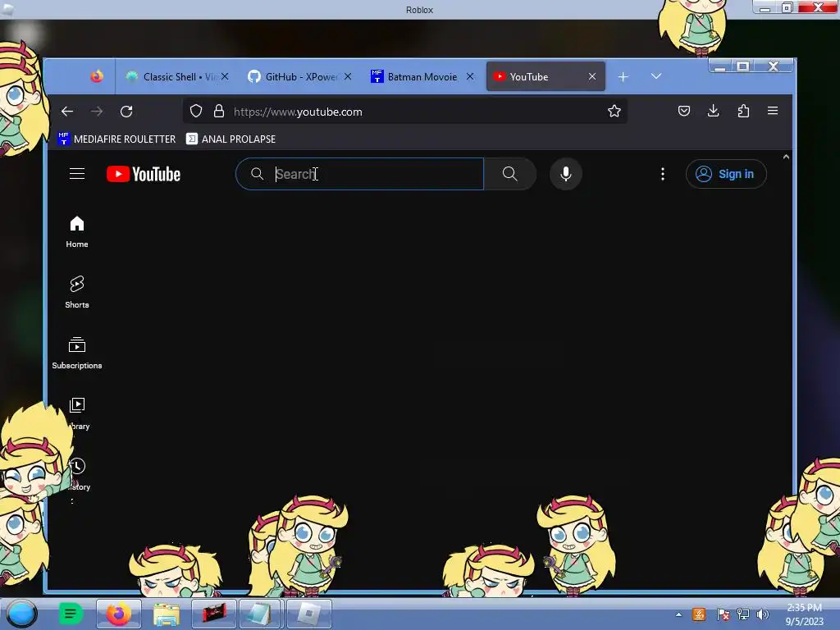
Task: Open the Windows Start orb
Action: pyautogui.click(x=21, y=614)
